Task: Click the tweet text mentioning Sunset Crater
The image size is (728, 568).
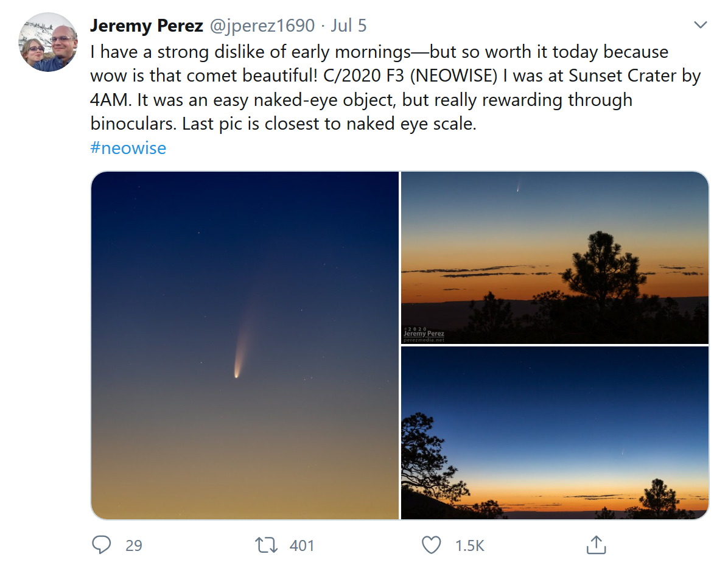Action: pyautogui.click(x=396, y=76)
